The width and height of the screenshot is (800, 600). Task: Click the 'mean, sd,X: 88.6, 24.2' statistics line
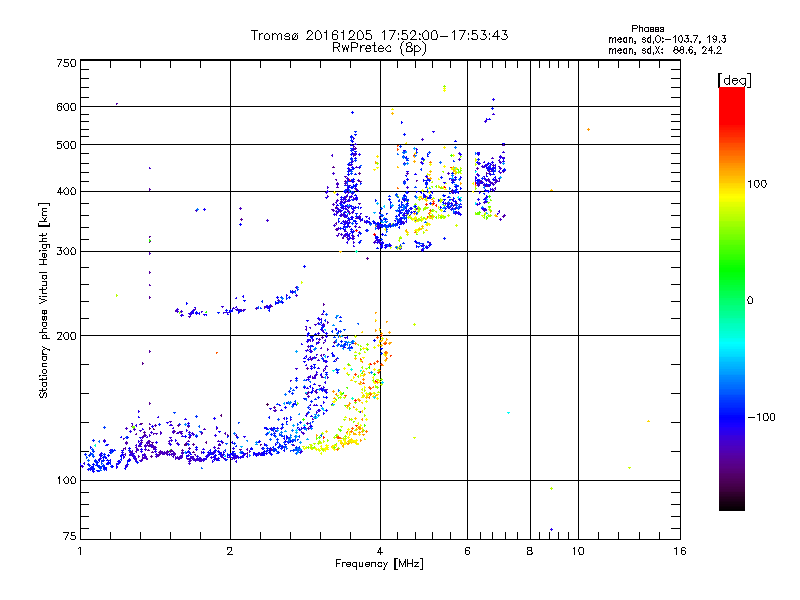(x=665, y=51)
